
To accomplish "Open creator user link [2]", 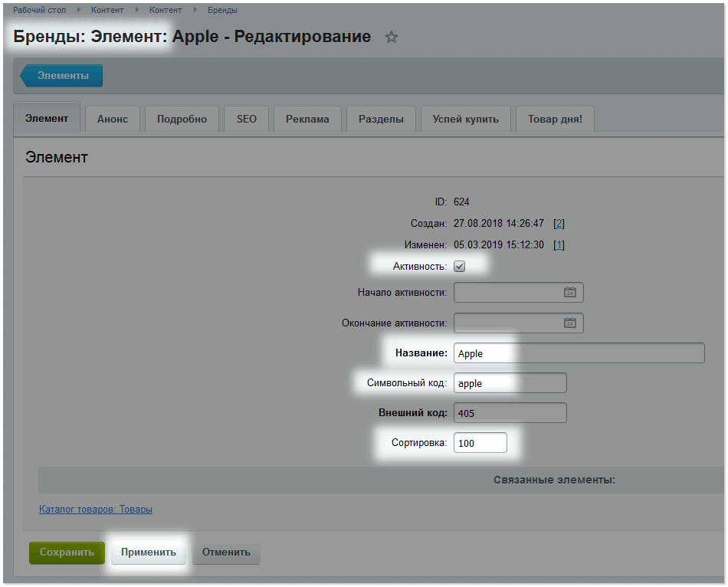I will [559, 223].
